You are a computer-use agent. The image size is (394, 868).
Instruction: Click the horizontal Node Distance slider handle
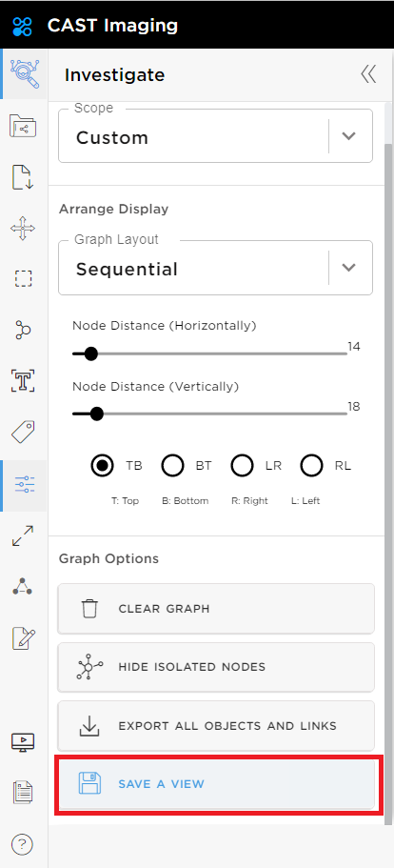click(91, 353)
